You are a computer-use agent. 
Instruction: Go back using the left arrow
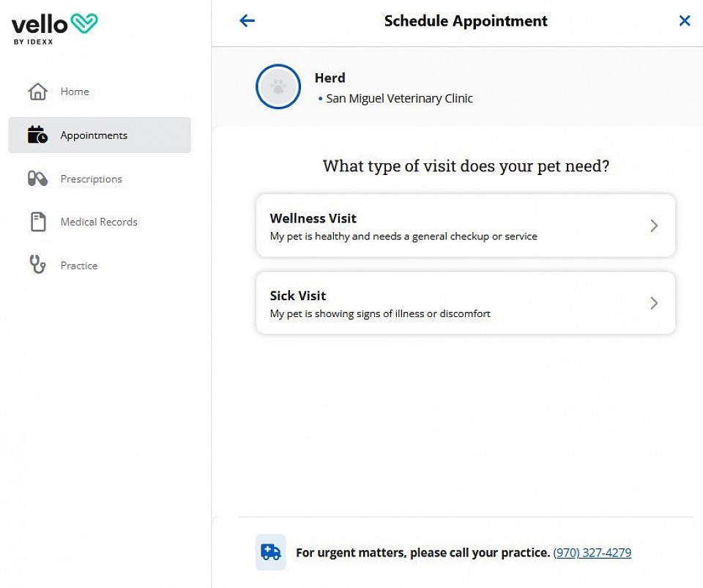coord(247,21)
